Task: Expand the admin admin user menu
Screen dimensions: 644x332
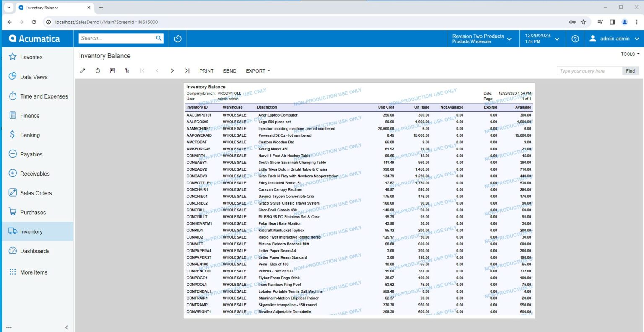Action: tap(614, 39)
